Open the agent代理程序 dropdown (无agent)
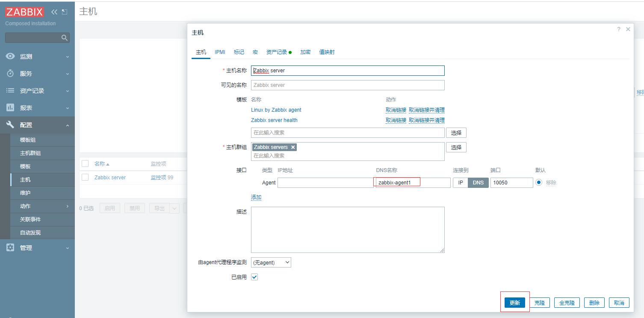Image resolution: width=644 pixels, height=318 pixels. point(271,262)
